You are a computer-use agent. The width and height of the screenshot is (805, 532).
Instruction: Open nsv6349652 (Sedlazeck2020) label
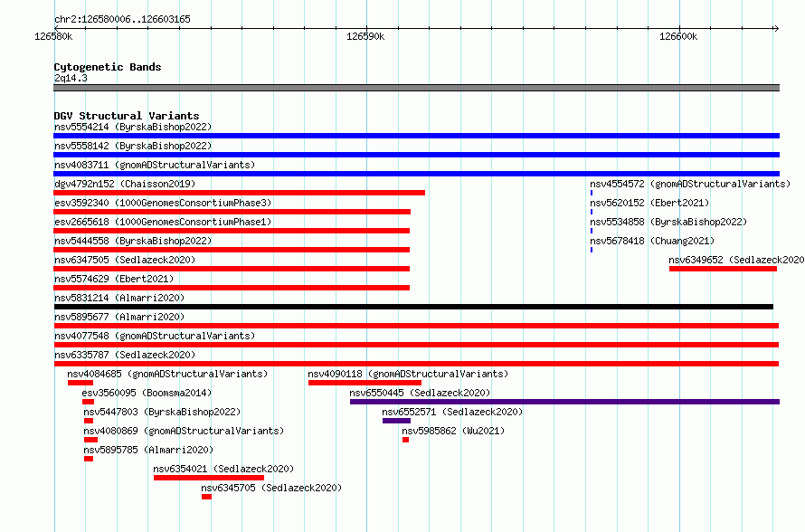(736, 260)
